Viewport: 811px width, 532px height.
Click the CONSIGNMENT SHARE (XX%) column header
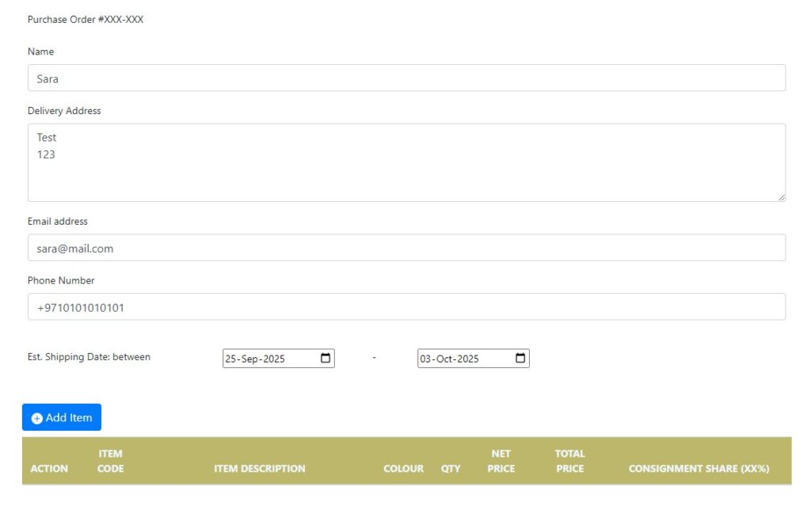click(x=699, y=469)
